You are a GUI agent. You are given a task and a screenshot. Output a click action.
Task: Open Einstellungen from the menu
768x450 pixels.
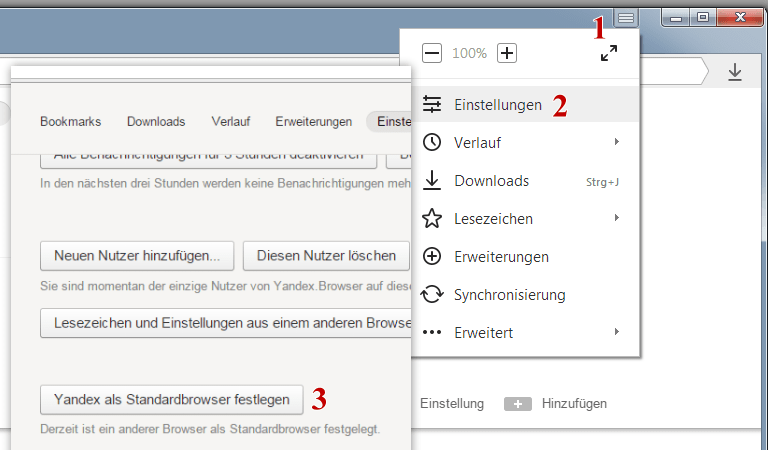click(x=525, y=104)
